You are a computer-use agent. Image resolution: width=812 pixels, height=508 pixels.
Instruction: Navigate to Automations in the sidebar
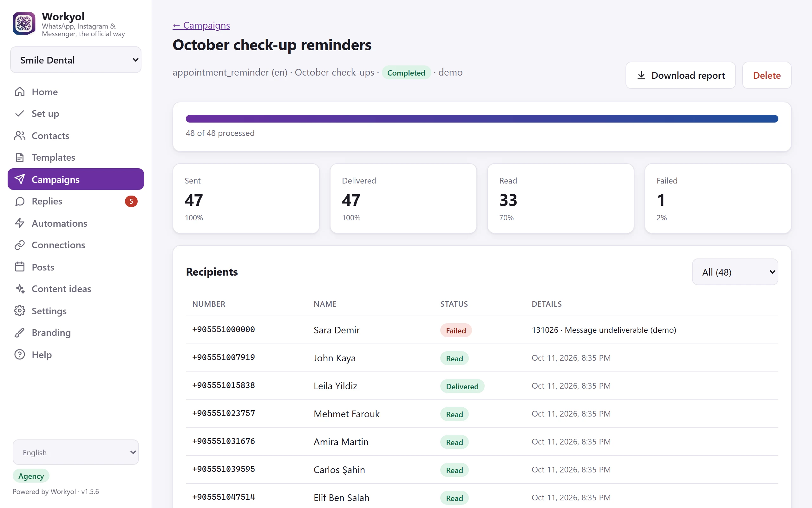tap(76, 223)
